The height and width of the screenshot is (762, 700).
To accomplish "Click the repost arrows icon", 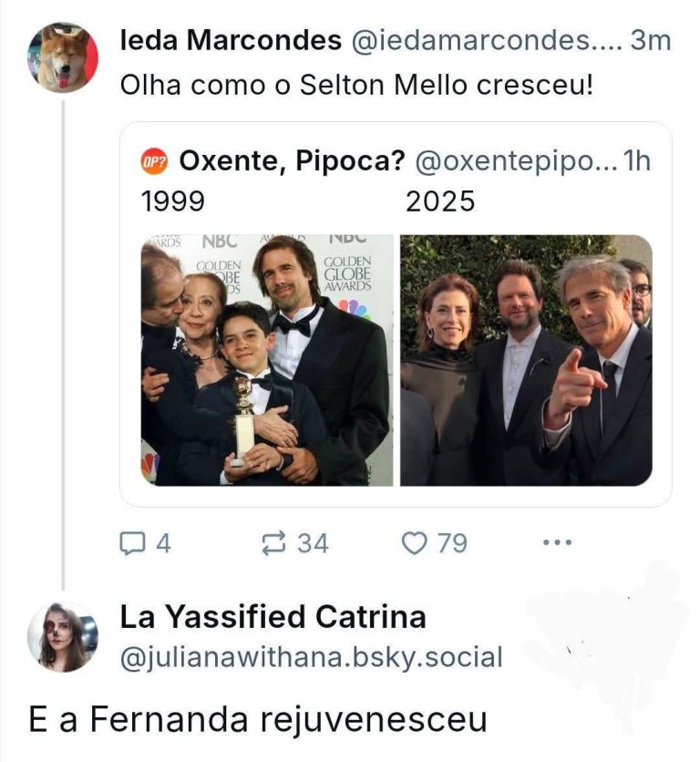I will coord(273,543).
